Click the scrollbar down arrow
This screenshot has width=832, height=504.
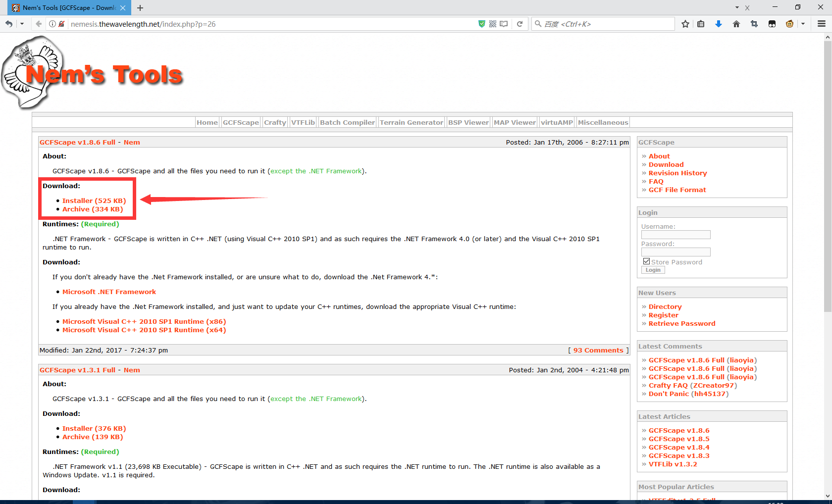[828, 495]
